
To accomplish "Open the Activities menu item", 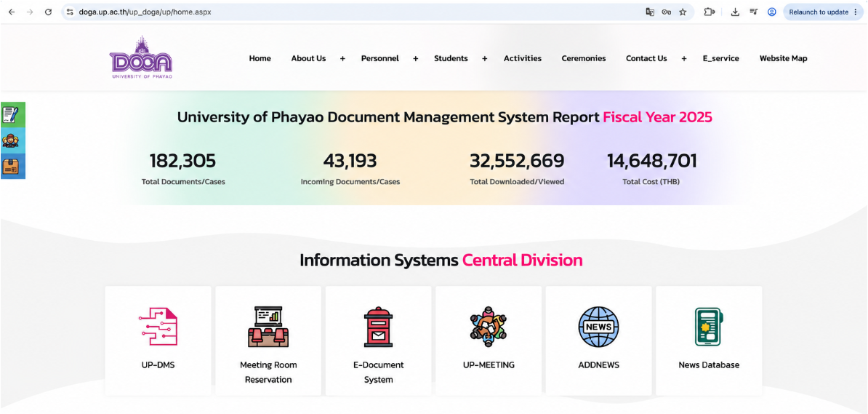I will [523, 58].
